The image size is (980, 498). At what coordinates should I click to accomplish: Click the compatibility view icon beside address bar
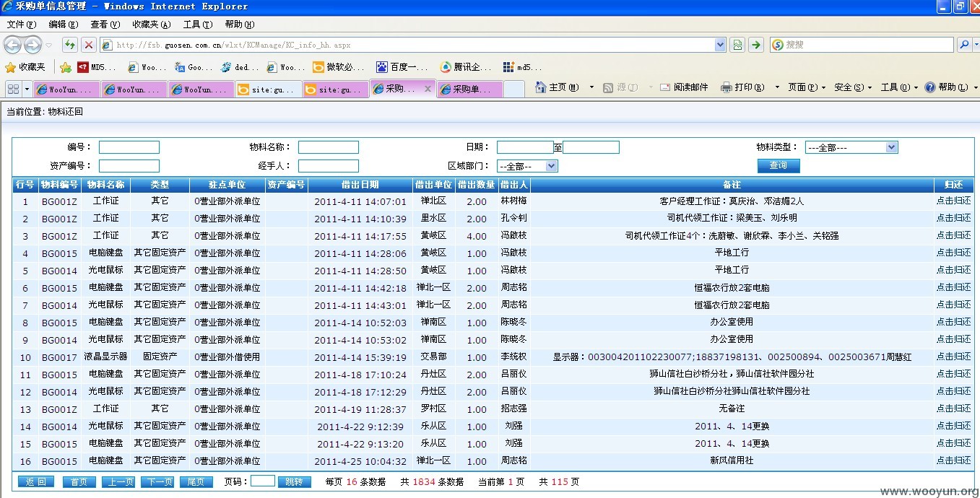(737, 45)
